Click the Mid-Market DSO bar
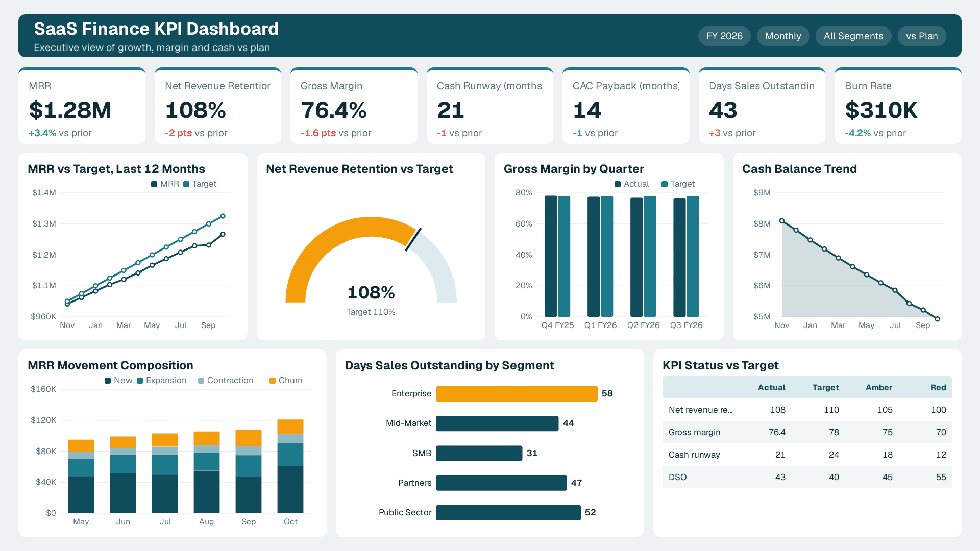Viewport: 980px width, 551px height. [x=497, y=423]
